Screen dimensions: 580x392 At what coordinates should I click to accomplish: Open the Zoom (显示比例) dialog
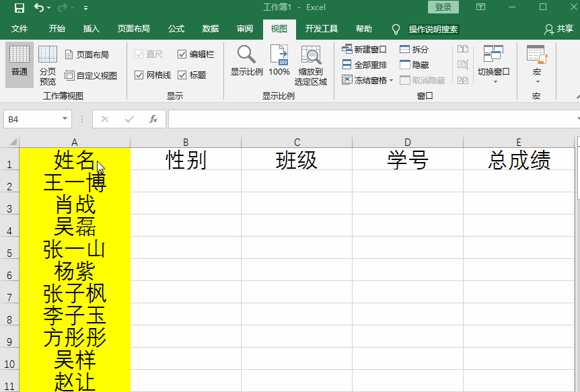(246, 61)
